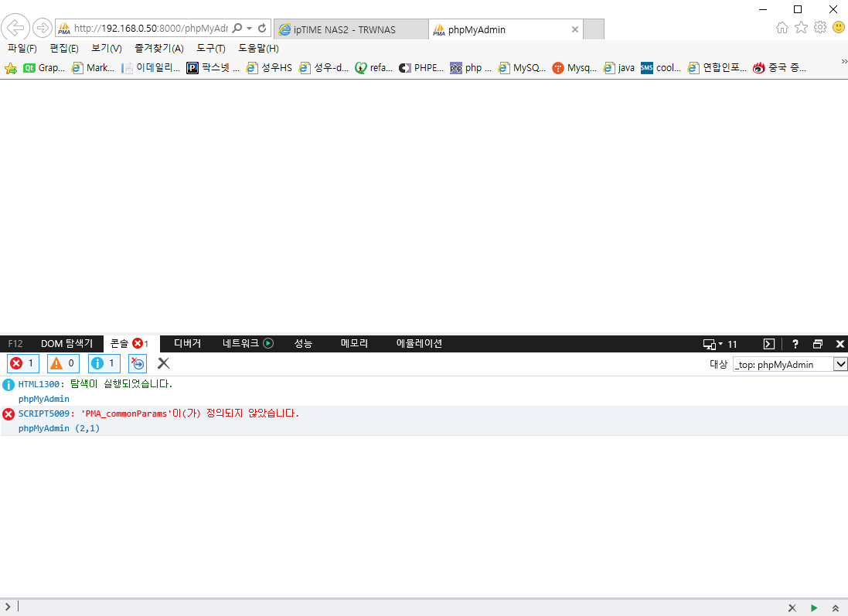Unpin developer tools into separate window
The image size is (848, 616).
click(x=818, y=344)
